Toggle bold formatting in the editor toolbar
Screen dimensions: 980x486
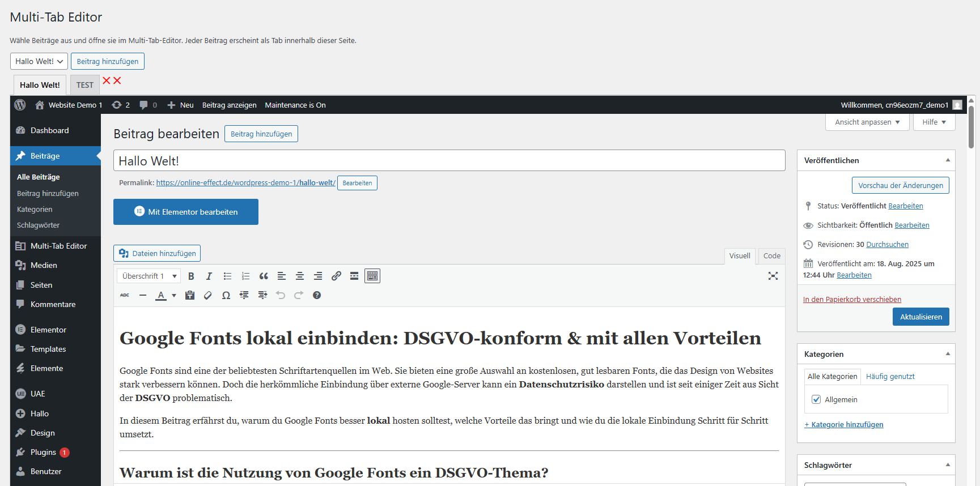[191, 276]
